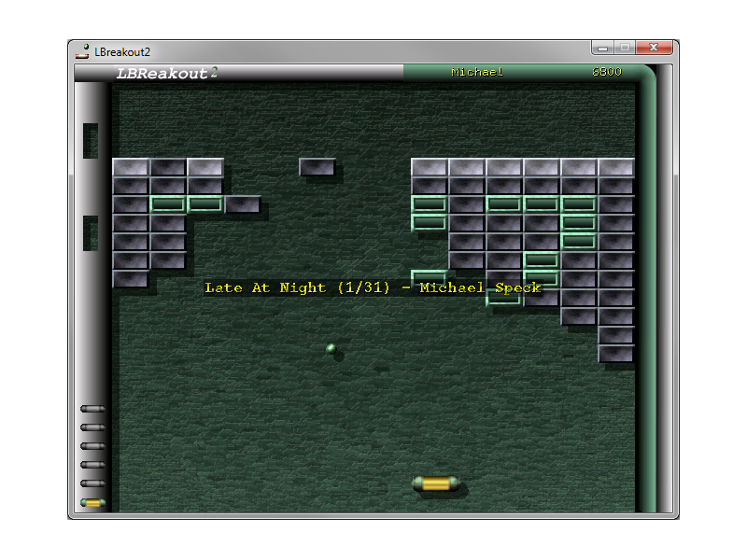Screen dimensions: 747x560
Task: Click the LBreakout2 app icon in title bar
Action: pyautogui.click(x=83, y=51)
